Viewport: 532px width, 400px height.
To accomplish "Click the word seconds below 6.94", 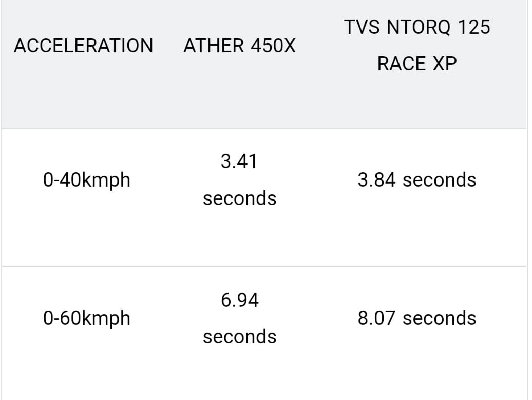I will pyautogui.click(x=239, y=337).
